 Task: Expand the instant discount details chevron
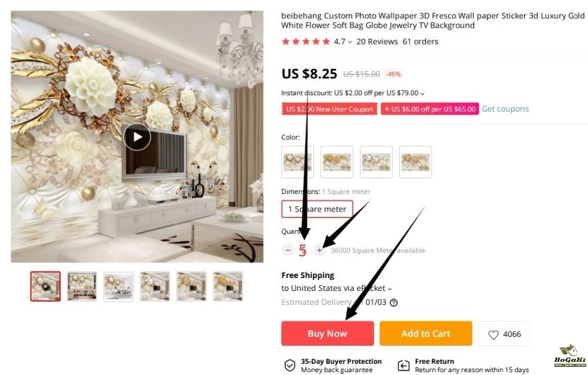(x=422, y=93)
